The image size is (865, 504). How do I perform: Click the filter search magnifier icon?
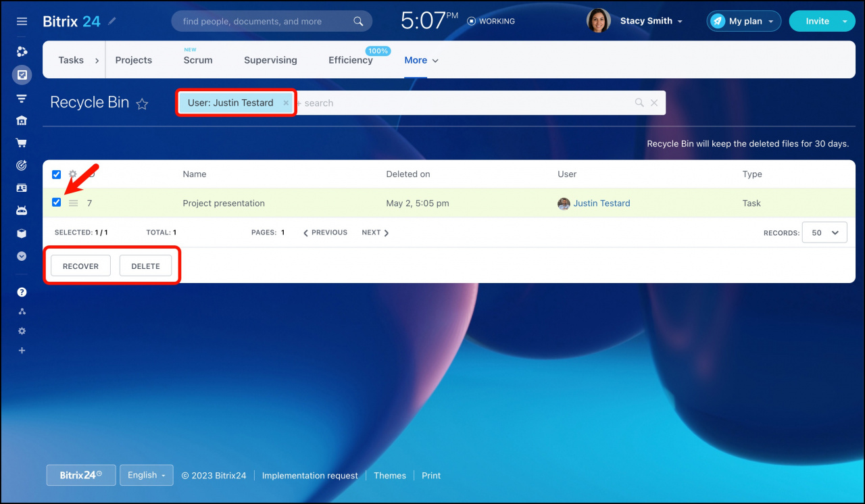(x=639, y=103)
